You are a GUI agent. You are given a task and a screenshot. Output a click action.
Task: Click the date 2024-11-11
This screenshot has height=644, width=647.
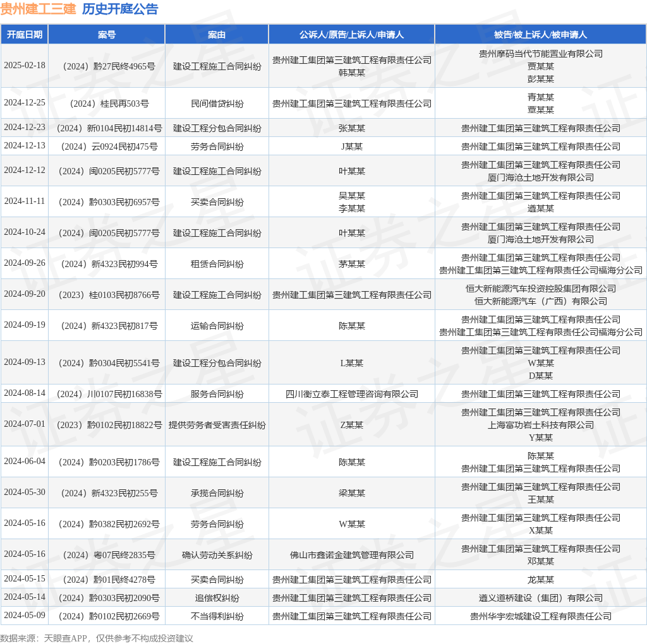[x=25, y=201]
